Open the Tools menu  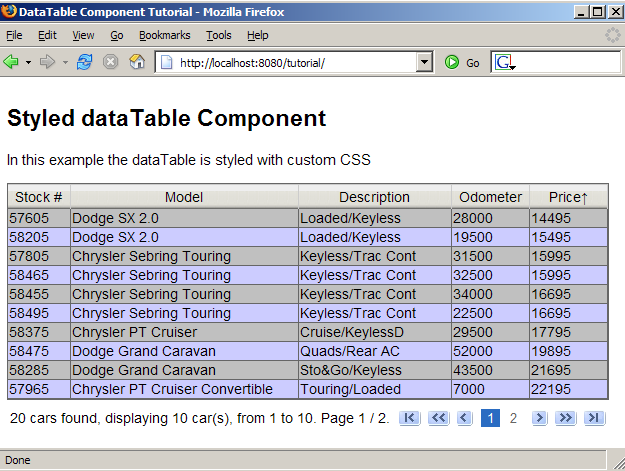(x=218, y=35)
